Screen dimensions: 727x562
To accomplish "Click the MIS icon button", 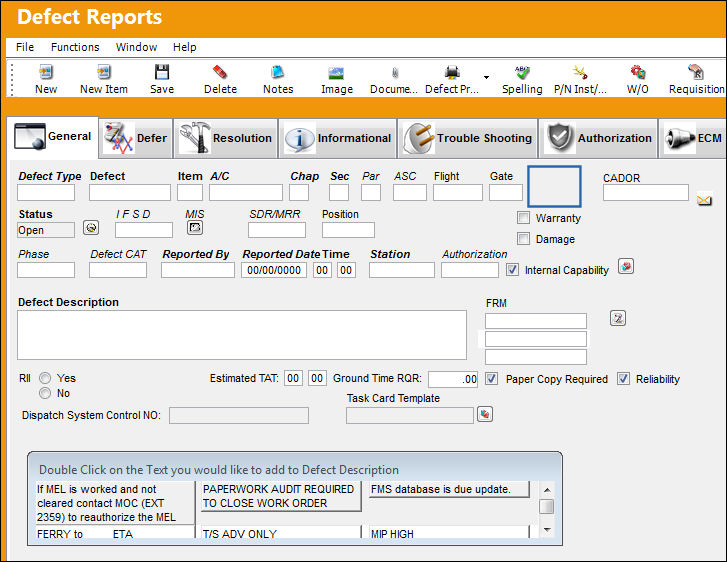I will pyautogui.click(x=195, y=228).
